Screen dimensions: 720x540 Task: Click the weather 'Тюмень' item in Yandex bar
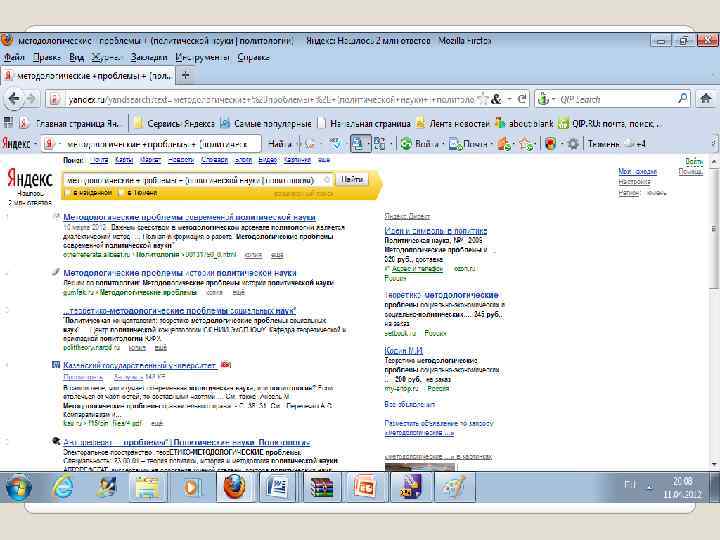617,144
